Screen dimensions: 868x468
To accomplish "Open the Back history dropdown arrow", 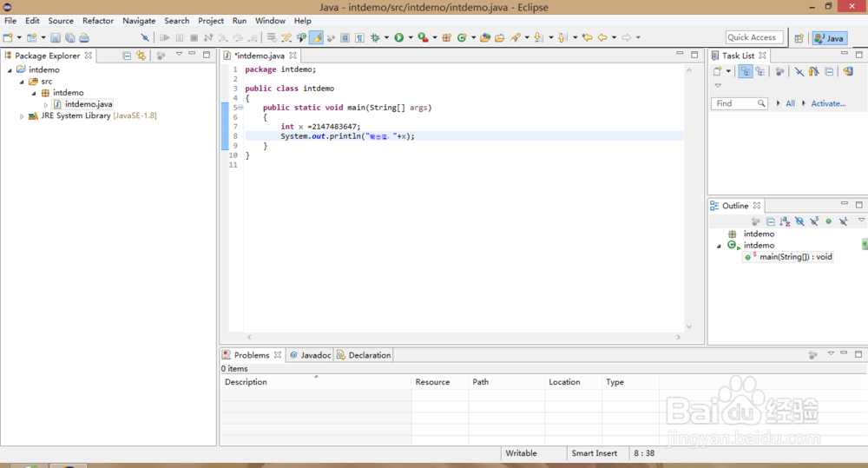I will tap(614, 37).
